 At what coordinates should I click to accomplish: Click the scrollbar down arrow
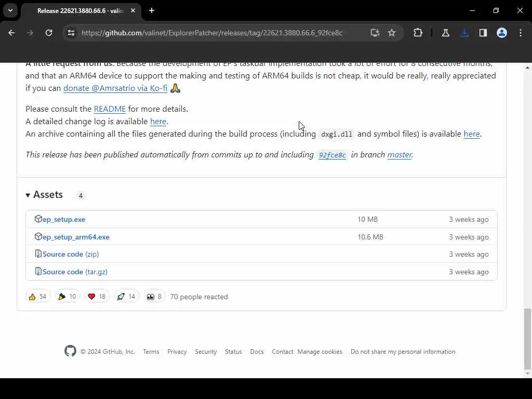(527, 374)
